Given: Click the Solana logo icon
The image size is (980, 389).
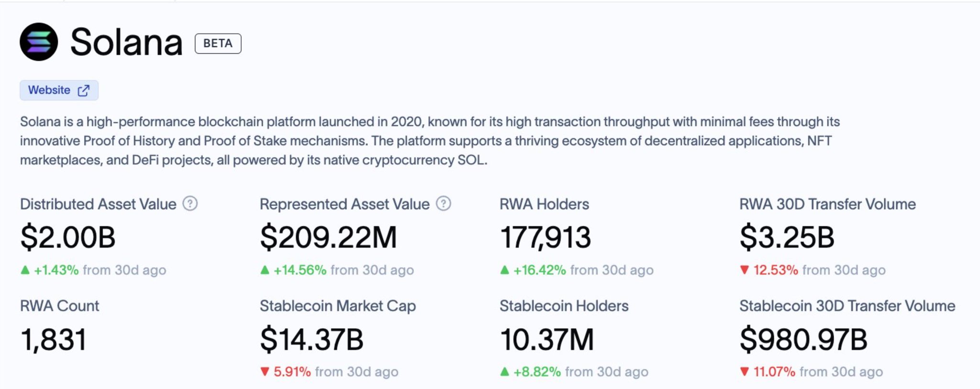Looking at the screenshot, I should pyautogui.click(x=39, y=42).
